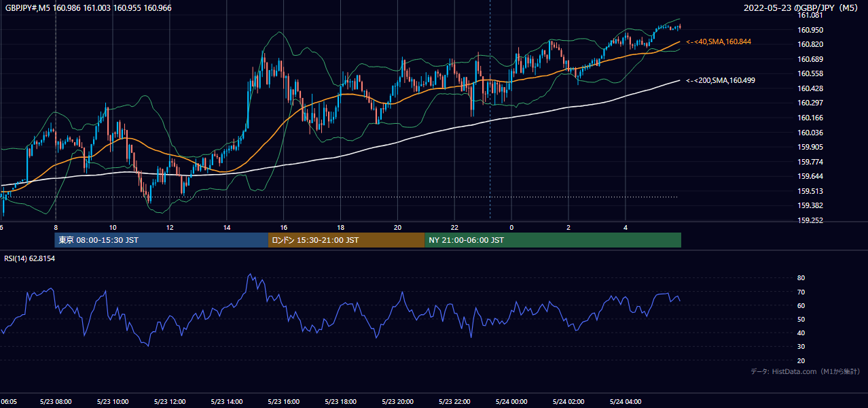Click hour label 12 under the price chart
This screenshot has width=868, height=408.
pyautogui.click(x=170, y=227)
